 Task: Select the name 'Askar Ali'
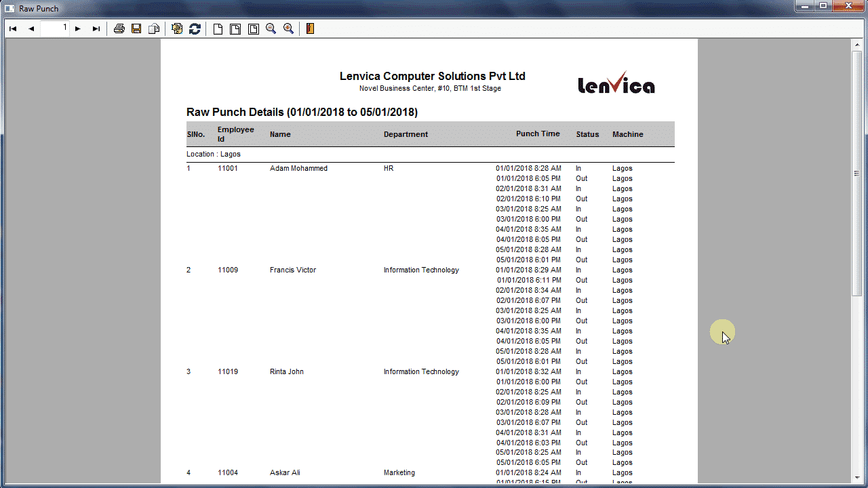[285, 472]
